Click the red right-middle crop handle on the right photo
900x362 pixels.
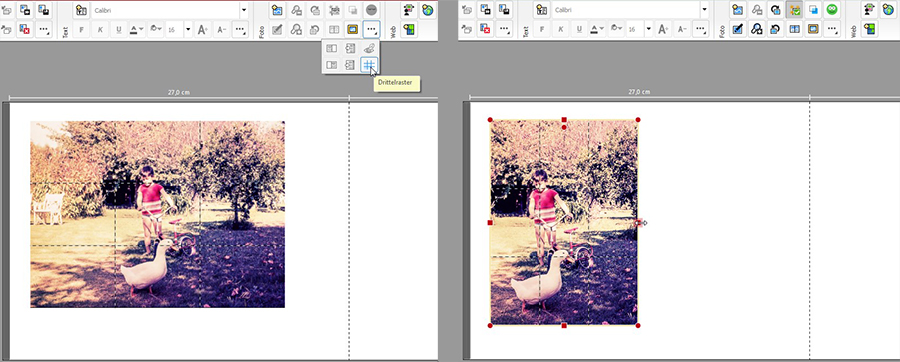[638, 223]
